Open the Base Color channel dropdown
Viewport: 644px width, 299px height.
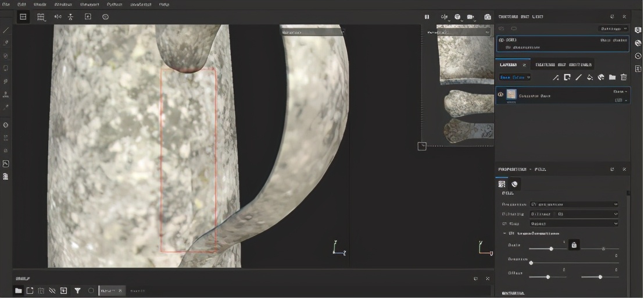point(514,77)
